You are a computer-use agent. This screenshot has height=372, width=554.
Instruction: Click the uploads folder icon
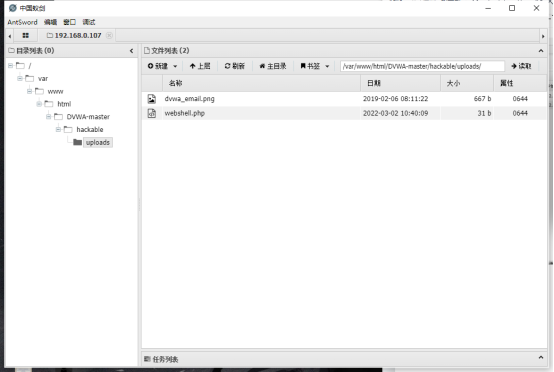point(77,142)
